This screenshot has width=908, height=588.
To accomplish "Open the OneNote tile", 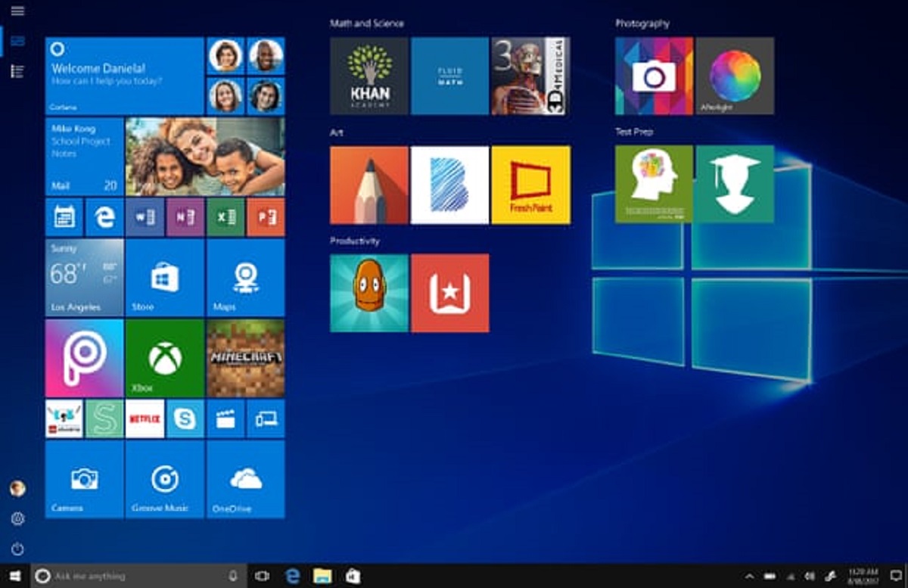I will click(x=185, y=217).
